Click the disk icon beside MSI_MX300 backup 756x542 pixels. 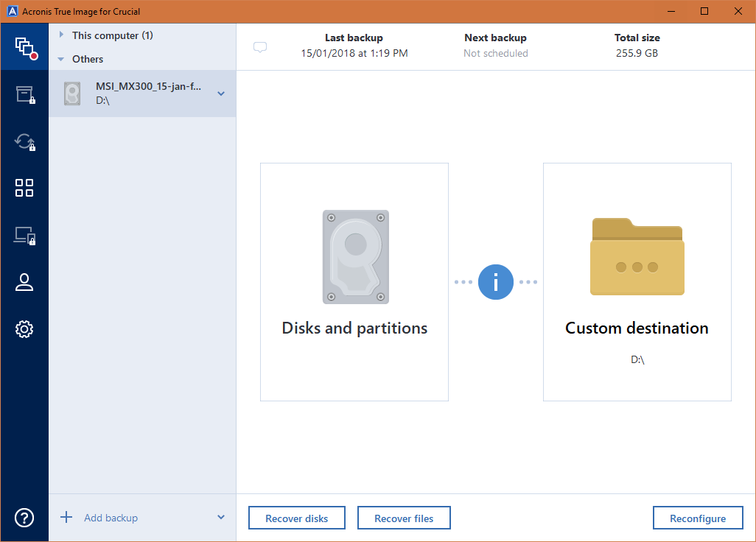point(72,94)
